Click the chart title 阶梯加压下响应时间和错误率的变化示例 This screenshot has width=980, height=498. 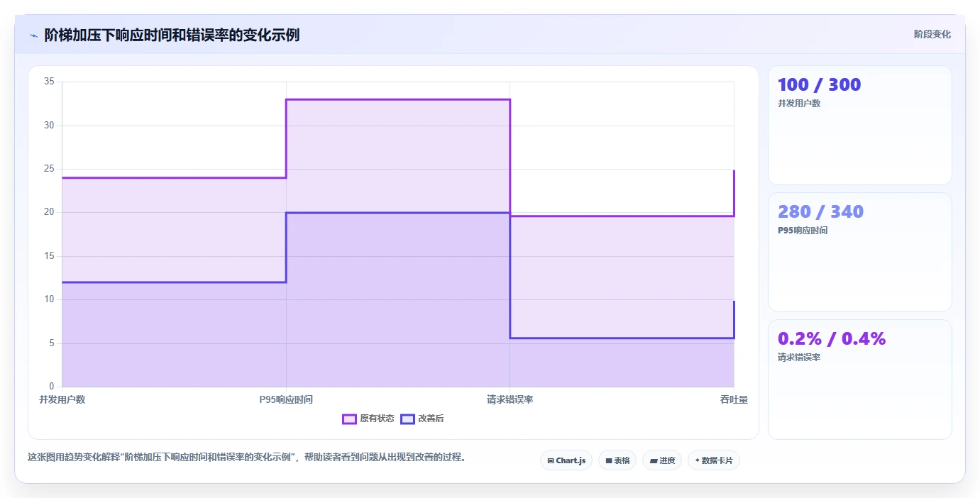(x=172, y=35)
